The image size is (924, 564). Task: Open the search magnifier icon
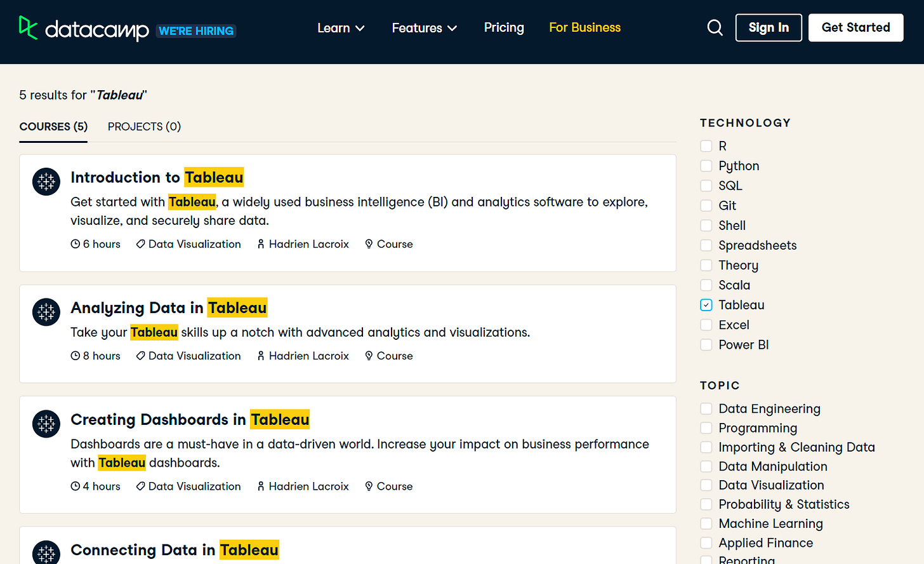tap(715, 27)
